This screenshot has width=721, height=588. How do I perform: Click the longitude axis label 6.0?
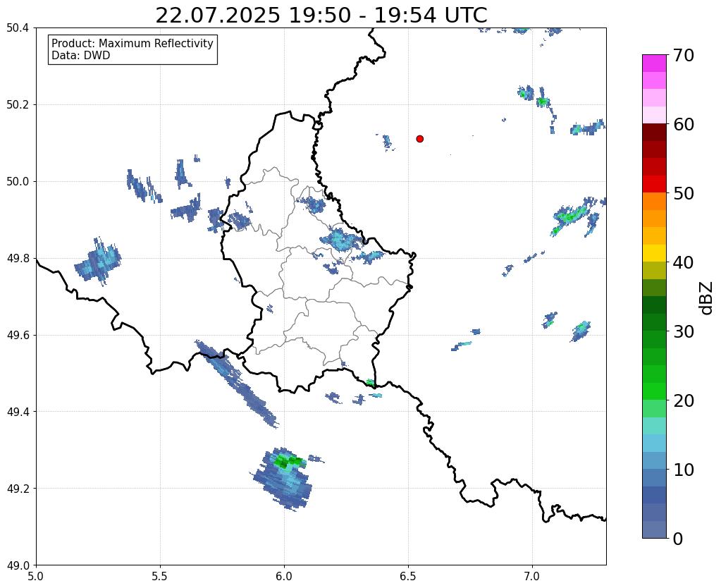click(x=284, y=577)
